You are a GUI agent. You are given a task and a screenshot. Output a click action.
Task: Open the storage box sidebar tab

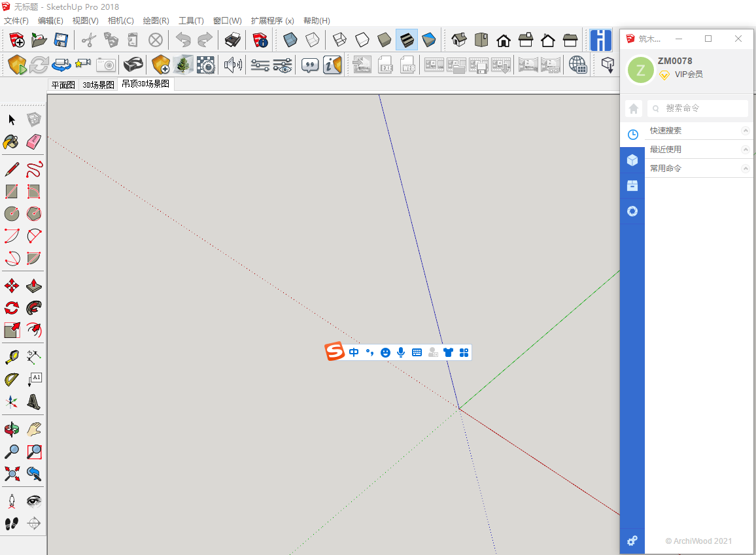[x=632, y=186]
